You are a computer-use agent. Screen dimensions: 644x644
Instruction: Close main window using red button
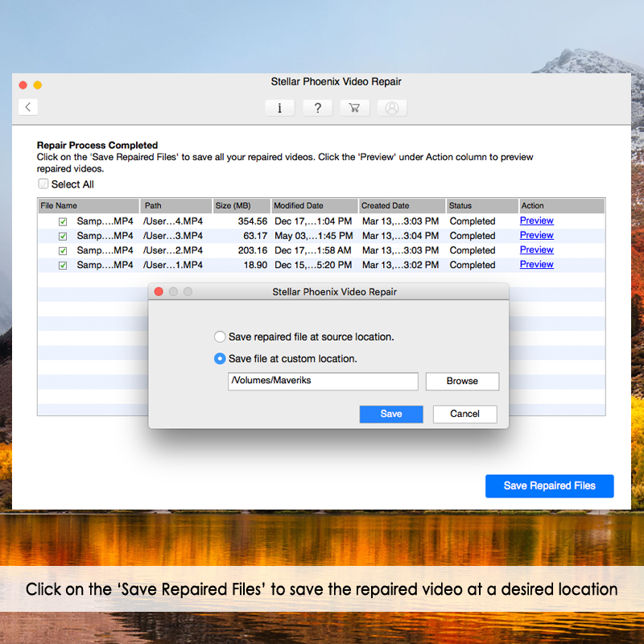click(x=23, y=85)
